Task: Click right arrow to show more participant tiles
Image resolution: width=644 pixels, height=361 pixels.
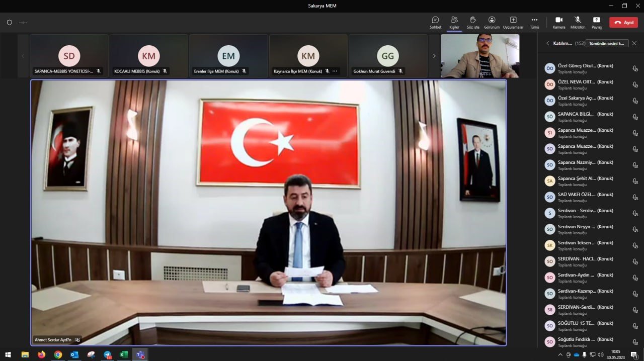Action: [x=434, y=56]
